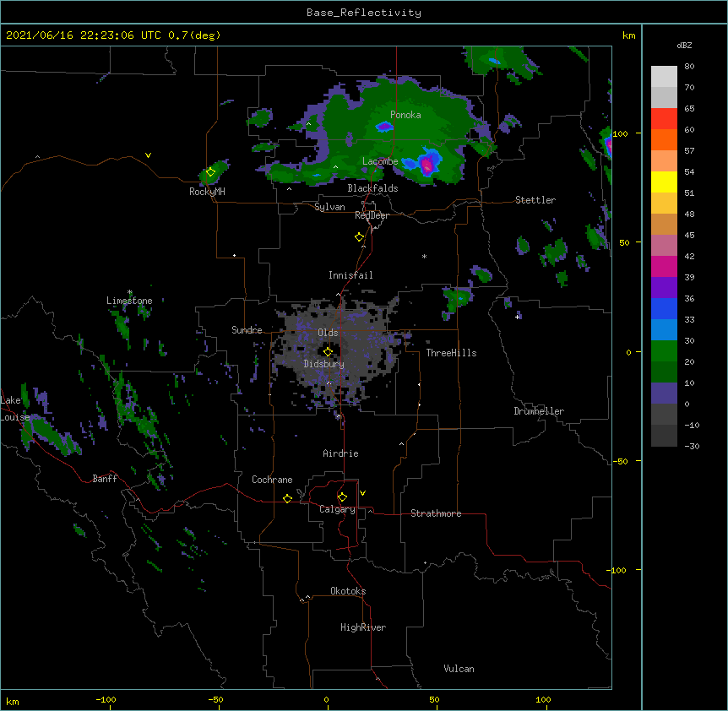The height and width of the screenshot is (711, 728).
Task: Click the Lake Louise label
Action: click(14, 409)
